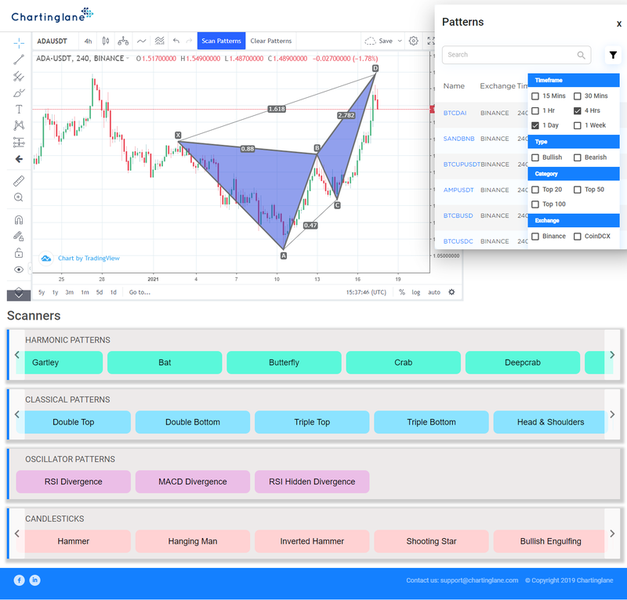Click the Scan Patterns button
Viewport: 627px width, 600px height.
[221, 41]
